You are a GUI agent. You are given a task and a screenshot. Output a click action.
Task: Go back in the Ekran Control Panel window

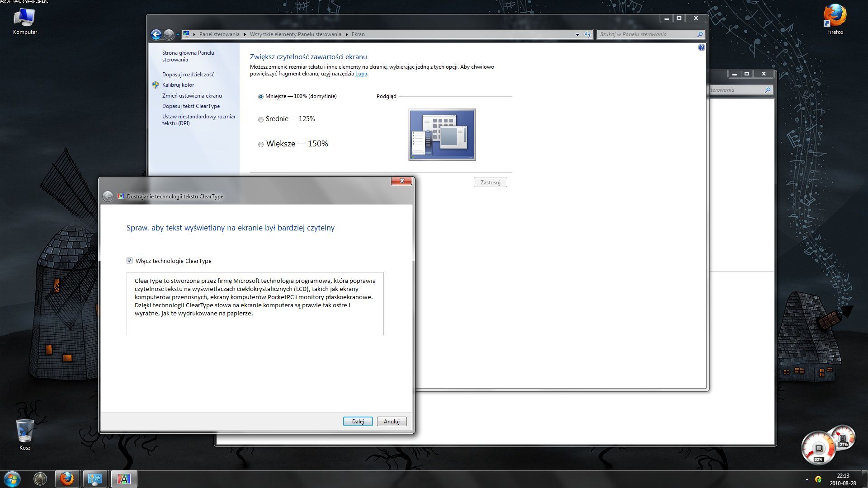coord(156,34)
